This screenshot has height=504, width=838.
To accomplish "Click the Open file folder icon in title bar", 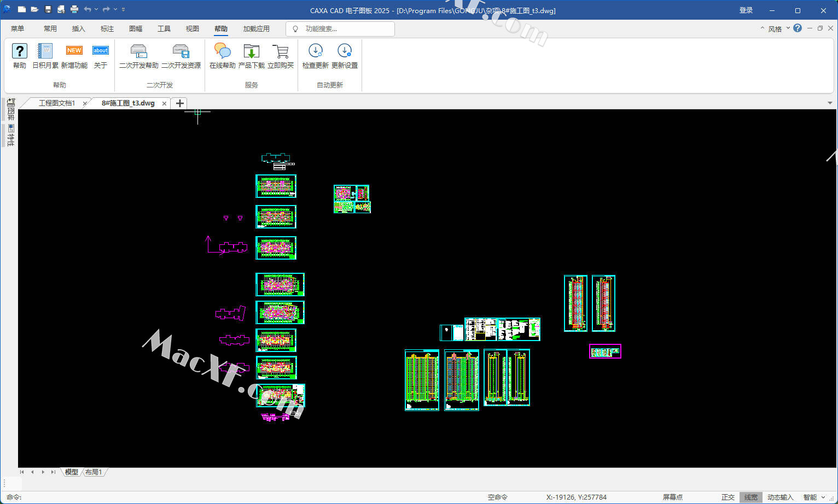I will click(34, 9).
